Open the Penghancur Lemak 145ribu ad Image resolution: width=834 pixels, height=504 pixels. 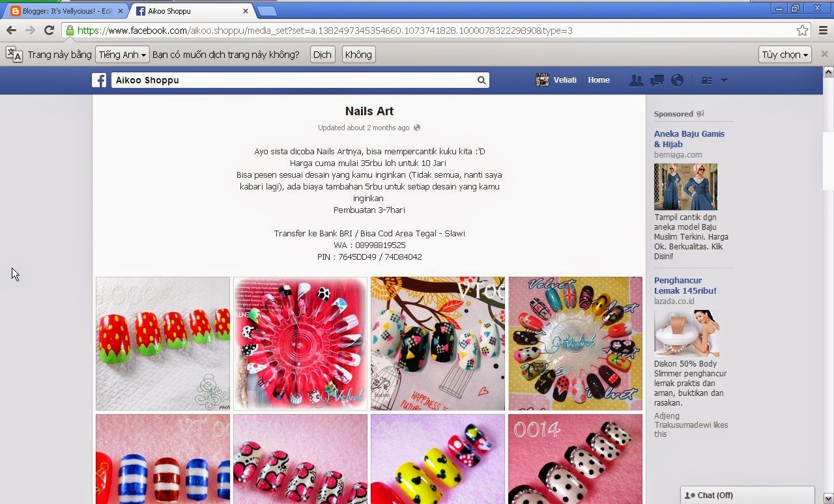[x=685, y=285]
